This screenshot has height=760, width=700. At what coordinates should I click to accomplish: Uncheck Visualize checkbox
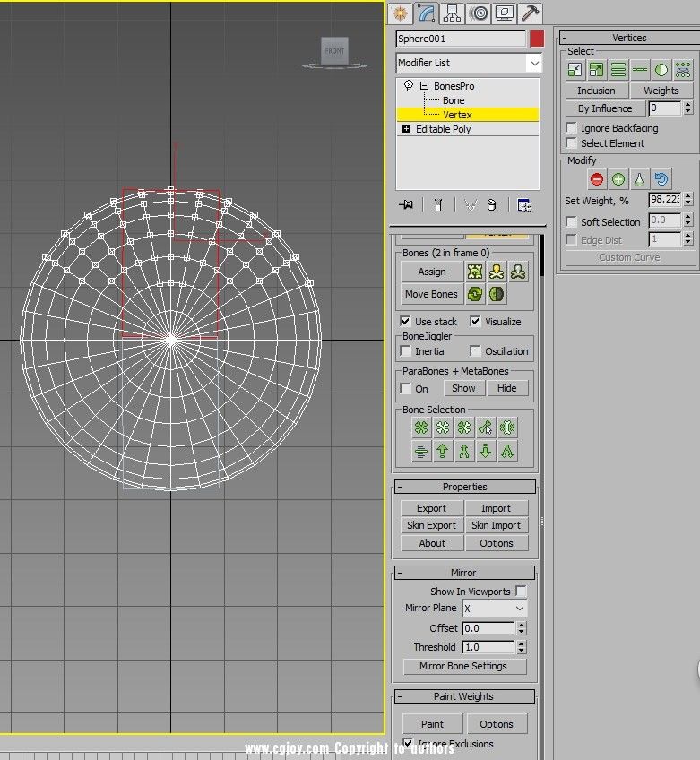click(x=475, y=322)
